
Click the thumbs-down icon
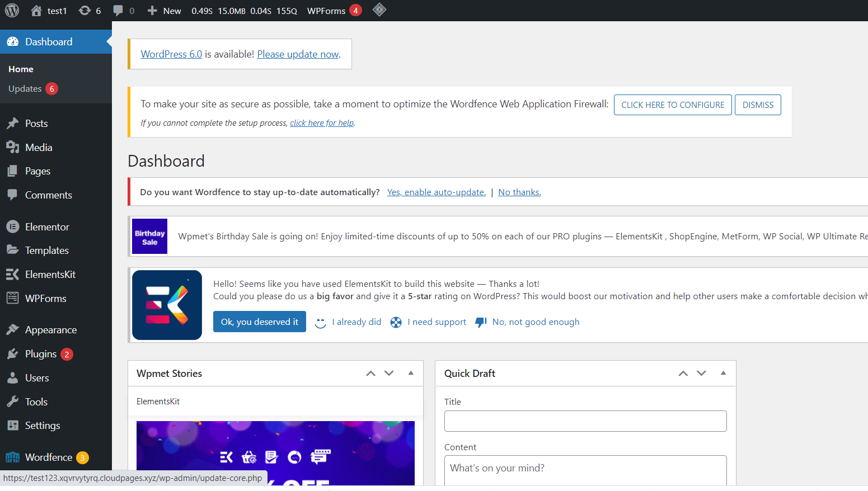pos(481,323)
